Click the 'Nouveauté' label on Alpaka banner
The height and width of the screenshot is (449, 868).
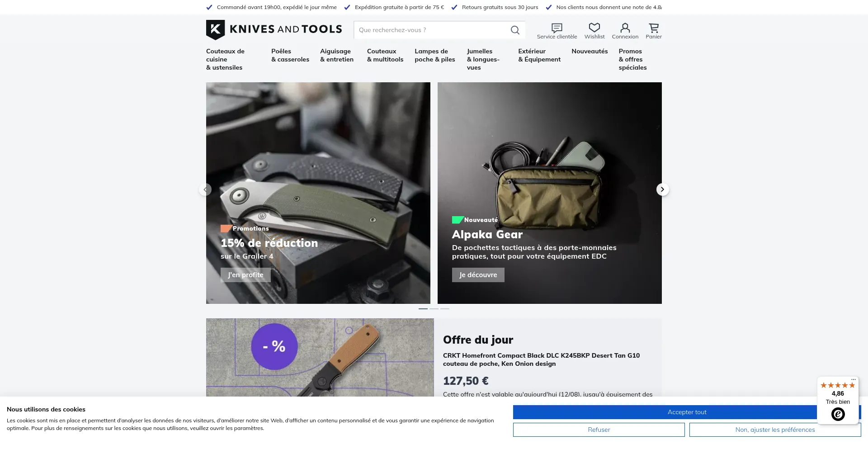coord(481,220)
